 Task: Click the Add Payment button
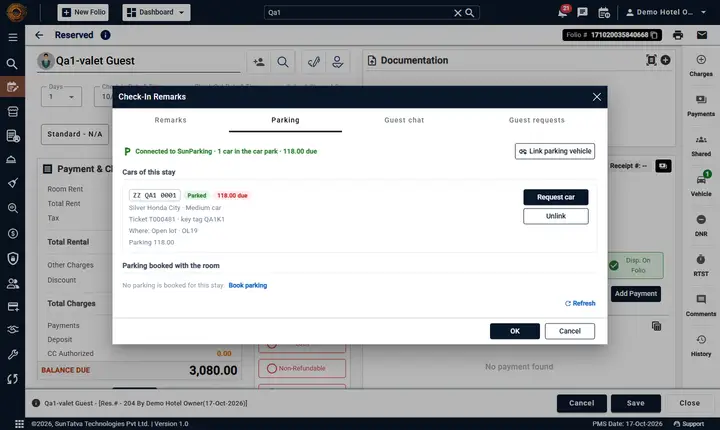[x=636, y=294]
